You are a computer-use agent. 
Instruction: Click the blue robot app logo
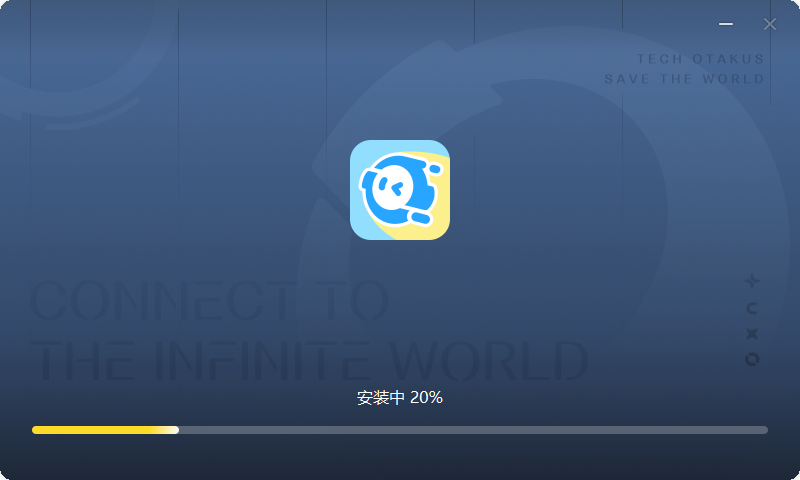[x=399, y=190]
